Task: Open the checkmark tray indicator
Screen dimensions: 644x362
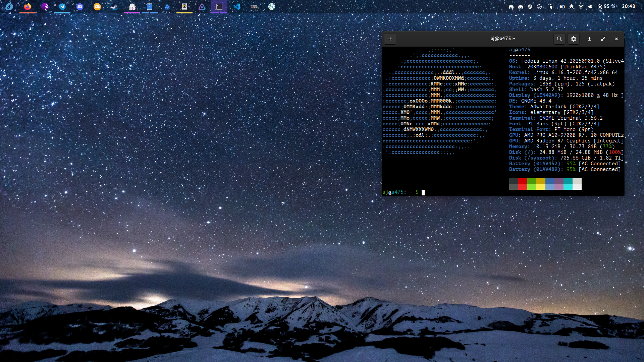Action: 539,6
